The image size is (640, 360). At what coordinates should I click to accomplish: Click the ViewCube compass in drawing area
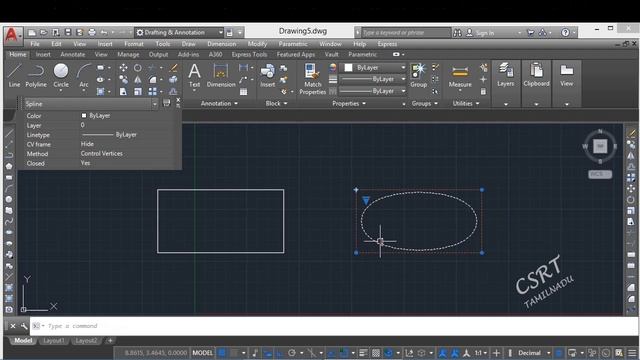point(600,146)
